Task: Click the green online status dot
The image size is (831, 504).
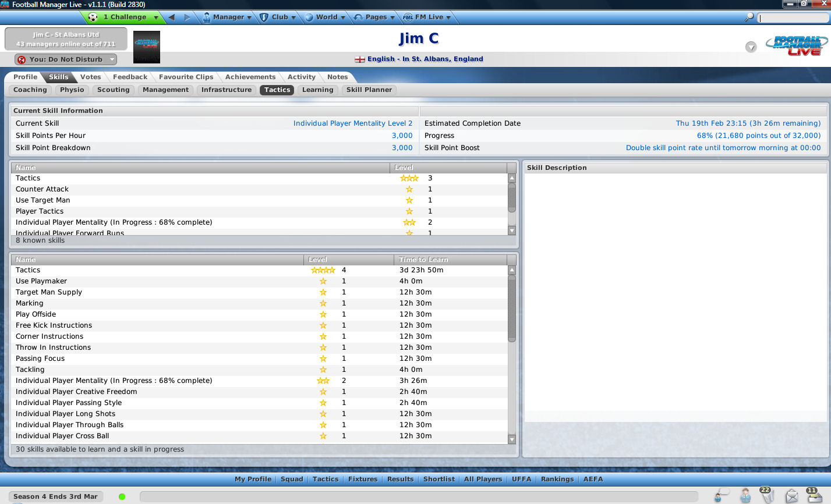Action: [x=122, y=496]
